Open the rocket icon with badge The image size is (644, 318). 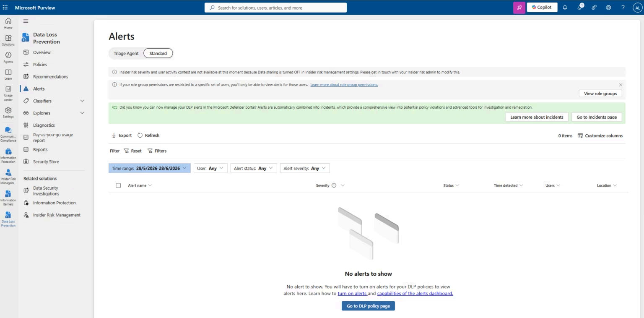(x=580, y=7)
